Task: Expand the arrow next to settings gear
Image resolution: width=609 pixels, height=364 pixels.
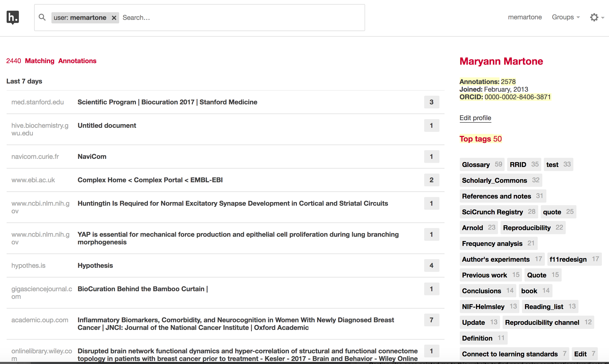Action: (x=603, y=18)
